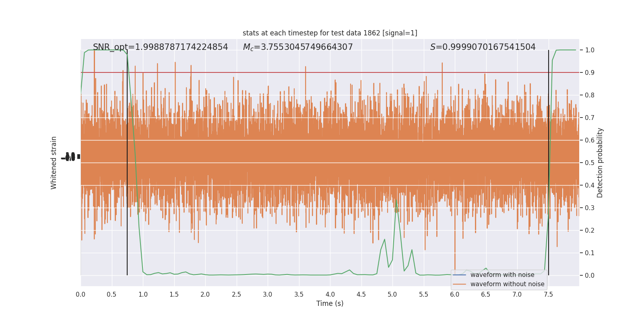Click the x-axis tick label 6.0

coord(455,294)
